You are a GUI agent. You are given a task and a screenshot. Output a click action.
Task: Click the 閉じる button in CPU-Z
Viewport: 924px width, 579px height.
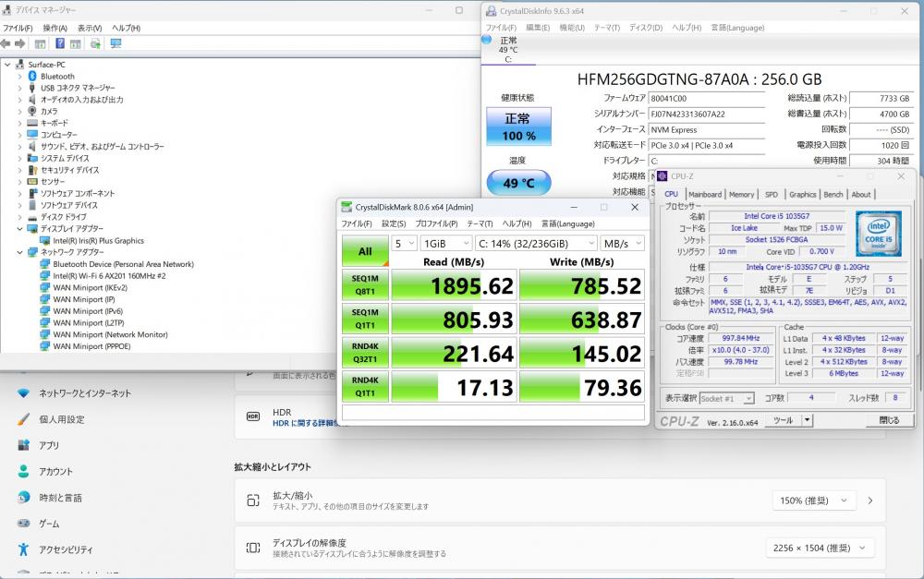[889, 420]
